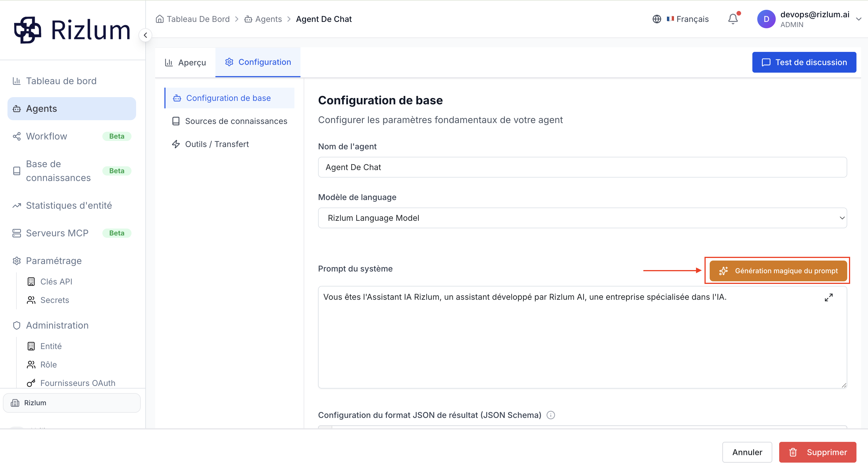The width and height of the screenshot is (868, 475).
Task: Click Génération magique du prompt button
Action: click(x=778, y=271)
